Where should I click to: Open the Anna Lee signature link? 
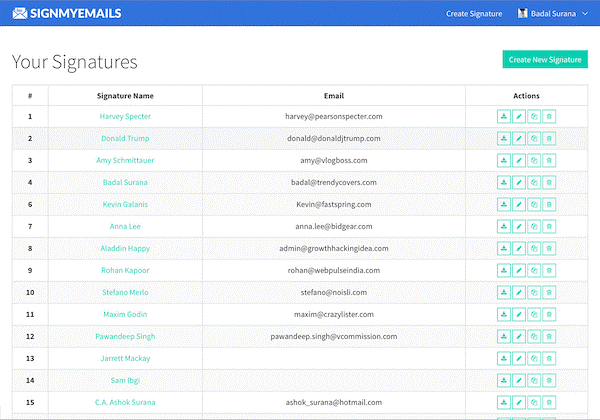click(125, 226)
